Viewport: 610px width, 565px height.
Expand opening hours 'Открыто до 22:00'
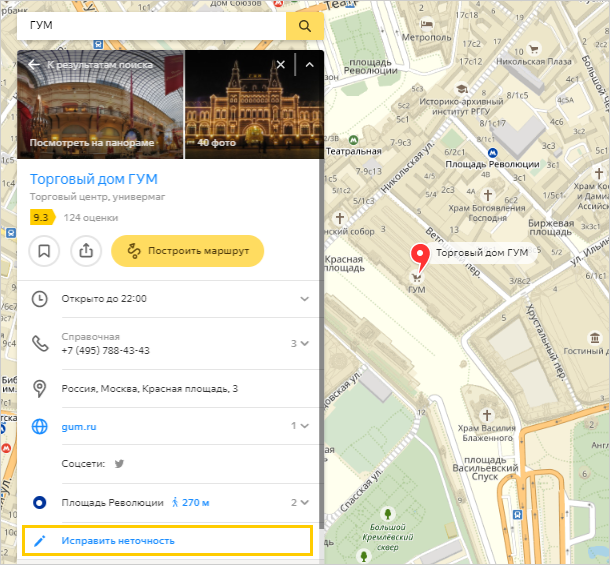click(x=304, y=298)
